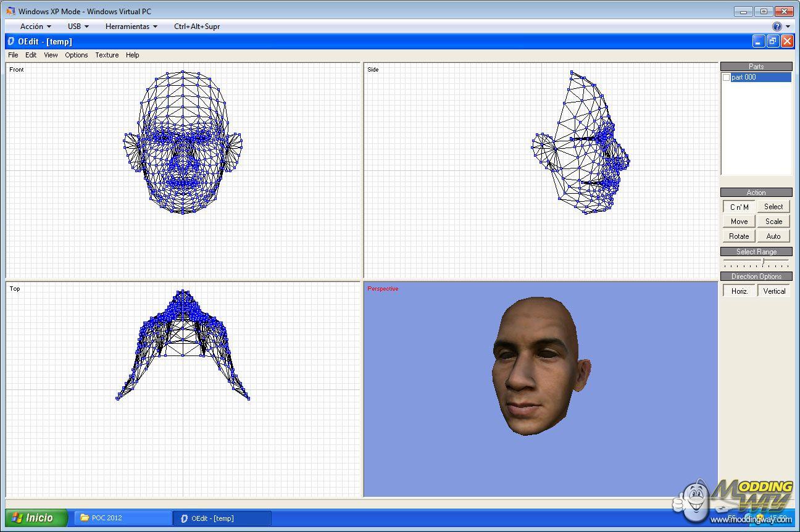
Task: Click the Virtual PC help question-mark icon
Action: [x=777, y=27]
